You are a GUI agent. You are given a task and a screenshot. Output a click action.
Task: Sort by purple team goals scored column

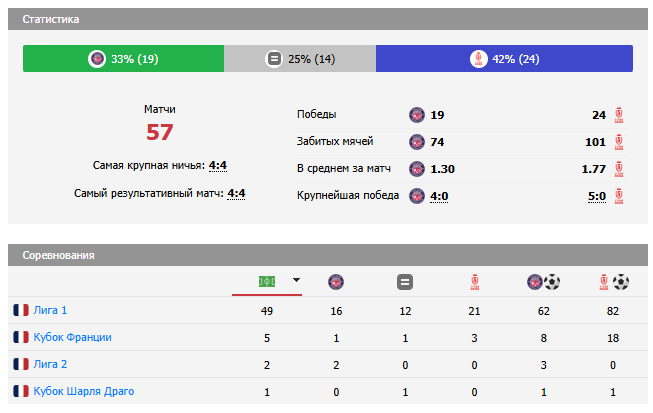click(543, 282)
